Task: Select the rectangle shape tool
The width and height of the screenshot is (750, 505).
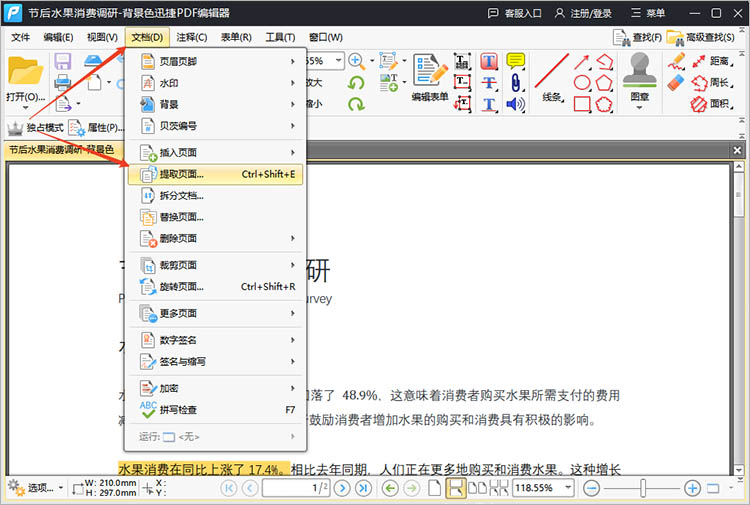Action: coord(582,104)
